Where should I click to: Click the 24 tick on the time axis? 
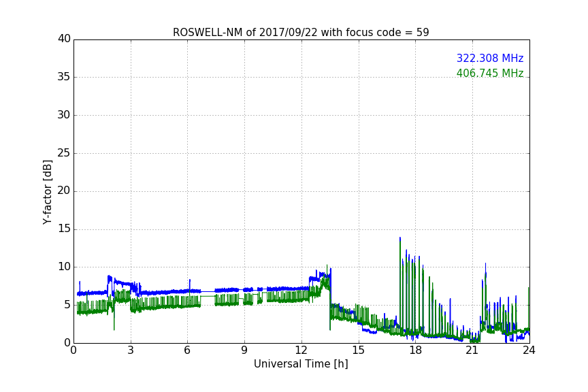(529, 350)
